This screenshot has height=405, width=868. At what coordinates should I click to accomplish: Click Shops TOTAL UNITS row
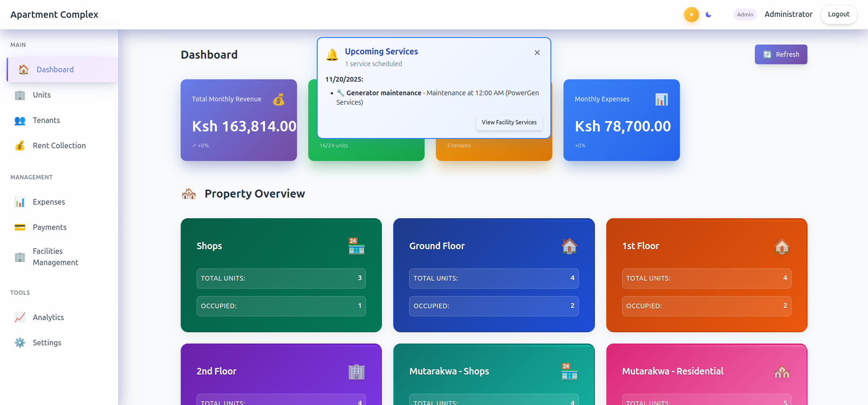[x=281, y=278]
